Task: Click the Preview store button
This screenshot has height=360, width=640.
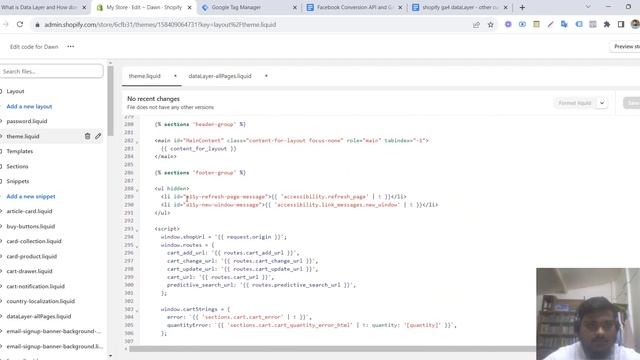Action: pyautogui.click(x=624, y=47)
